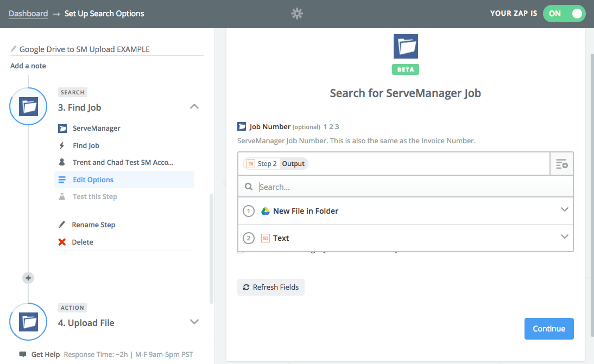Open Get Help support link
This screenshot has height=364, width=594.
pyautogui.click(x=46, y=355)
